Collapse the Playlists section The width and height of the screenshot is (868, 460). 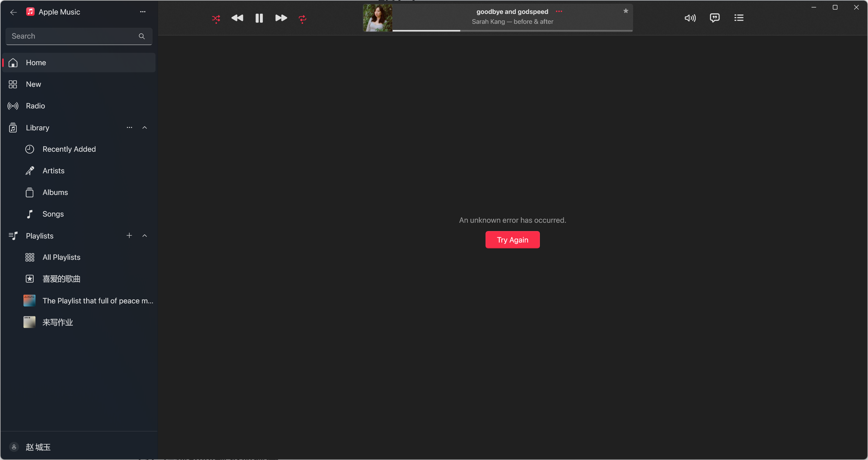pyautogui.click(x=144, y=236)
